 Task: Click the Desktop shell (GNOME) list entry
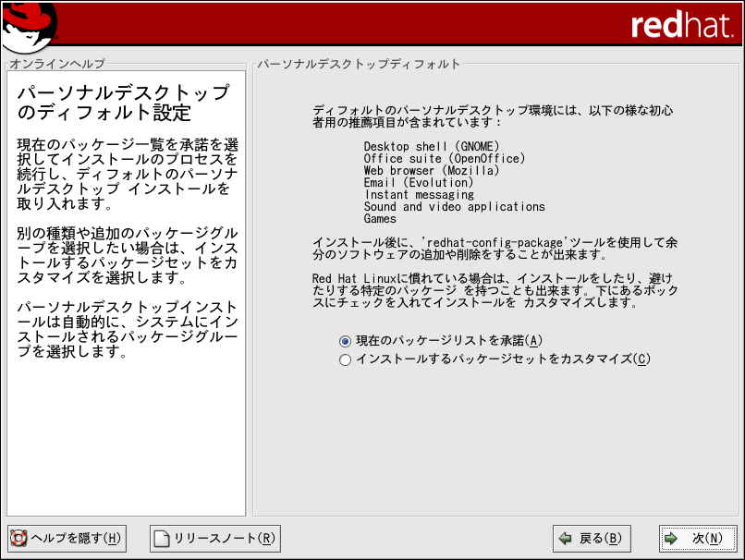click(431, 146)
